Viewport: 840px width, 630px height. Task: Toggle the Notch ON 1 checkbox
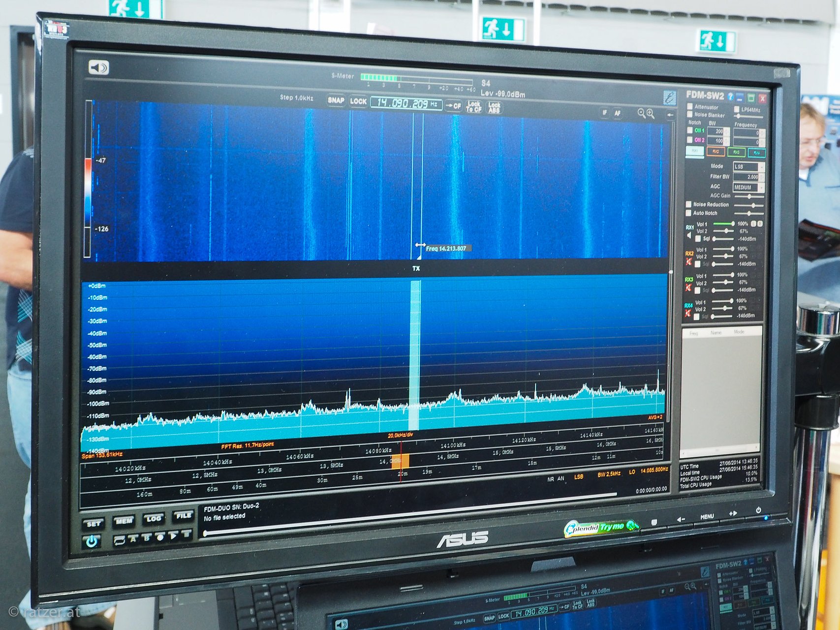tap(690, 130)
